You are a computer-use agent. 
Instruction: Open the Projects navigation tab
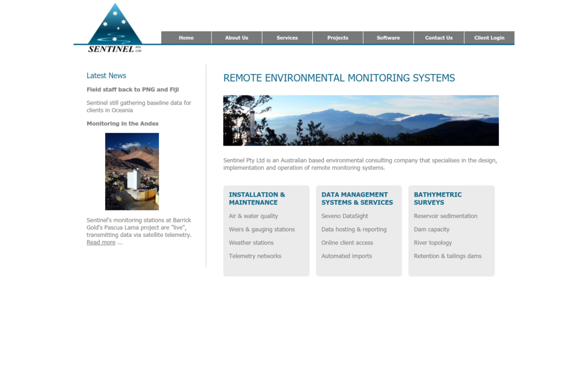coord(338,38)
